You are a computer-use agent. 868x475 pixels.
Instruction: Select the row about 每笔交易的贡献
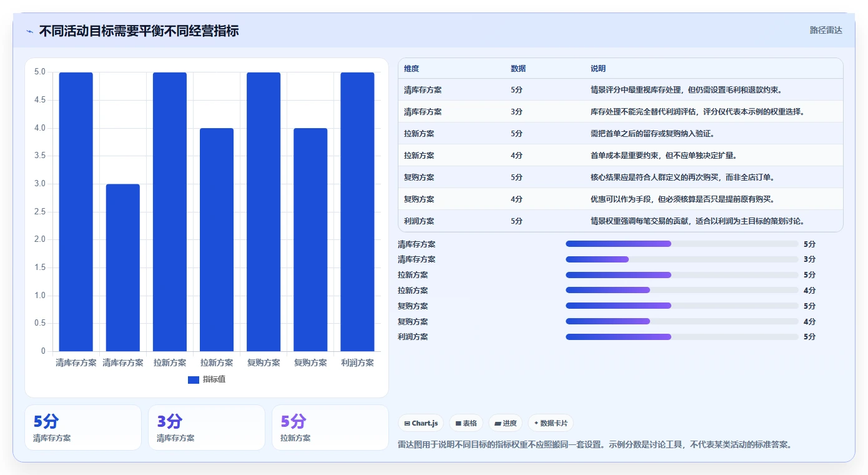[620, 221]
